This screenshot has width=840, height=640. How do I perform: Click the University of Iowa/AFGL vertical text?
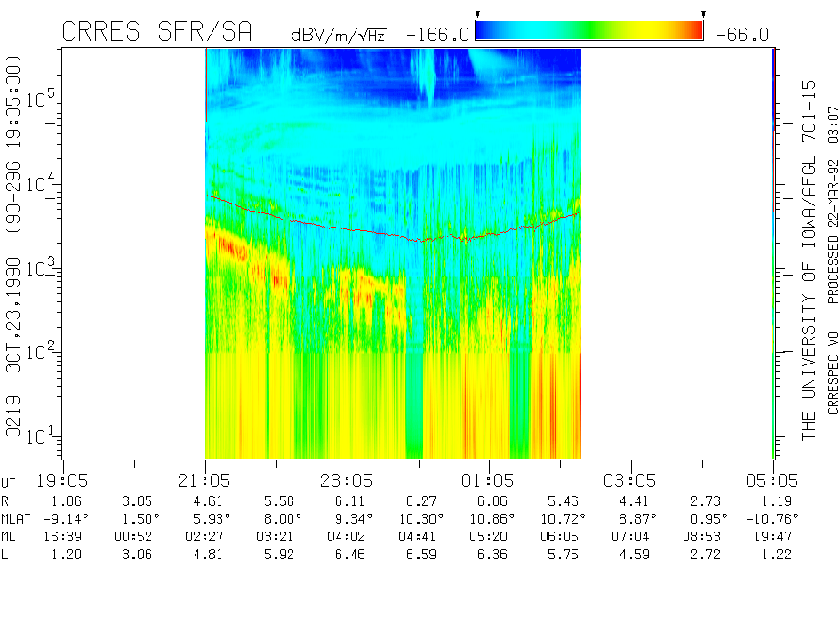808,260
